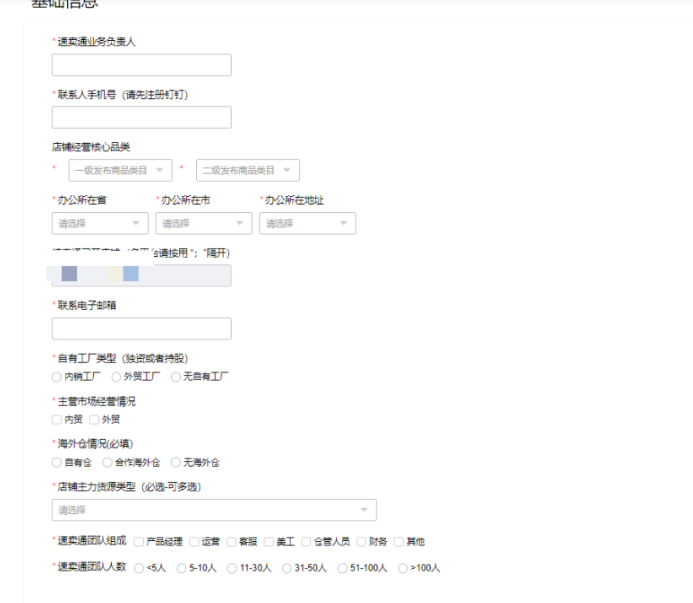Click the 联系人手机号 input field

[141, 118]
